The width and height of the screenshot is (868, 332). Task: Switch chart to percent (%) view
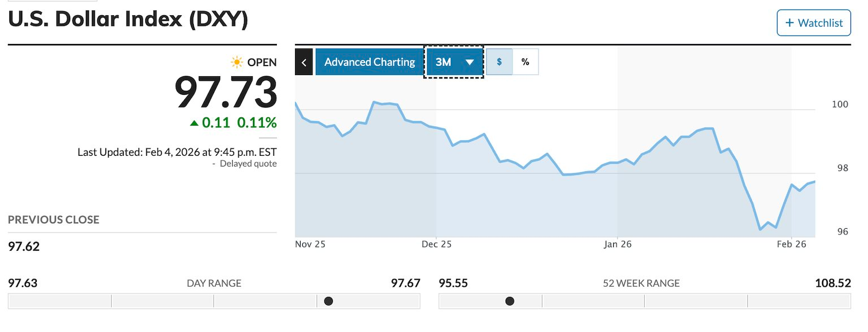pos(526,62)
